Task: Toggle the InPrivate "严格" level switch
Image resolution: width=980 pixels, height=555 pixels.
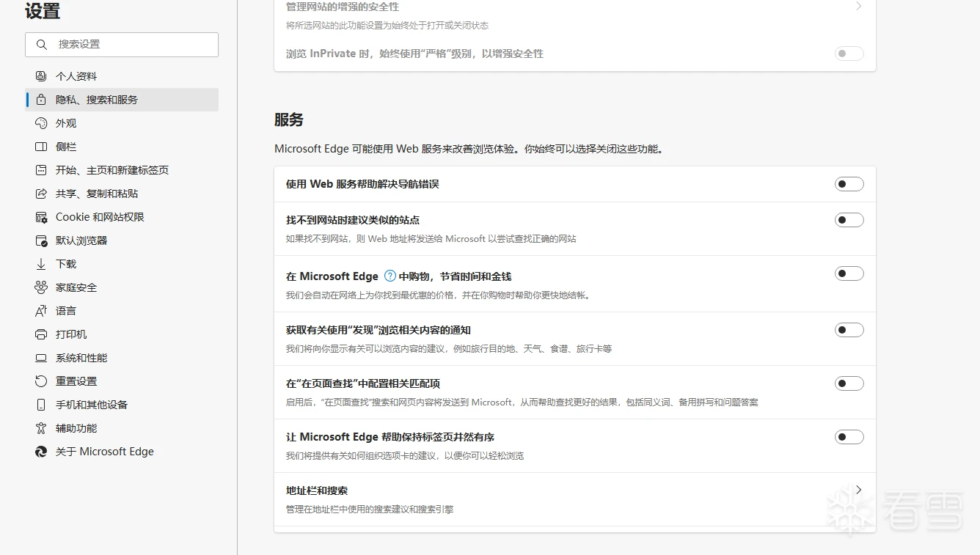Action: [849, 54]
